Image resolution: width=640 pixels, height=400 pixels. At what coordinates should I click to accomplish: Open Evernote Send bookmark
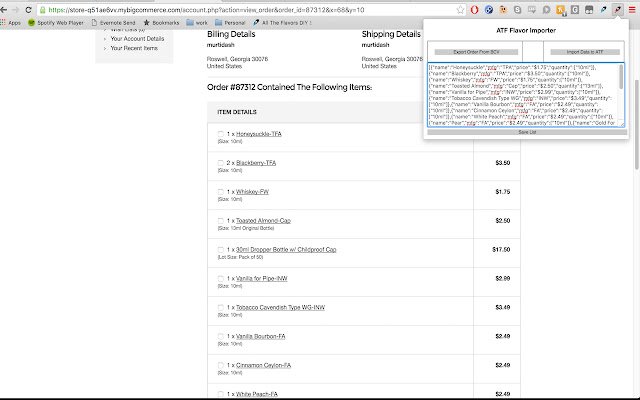click(113, 23)
